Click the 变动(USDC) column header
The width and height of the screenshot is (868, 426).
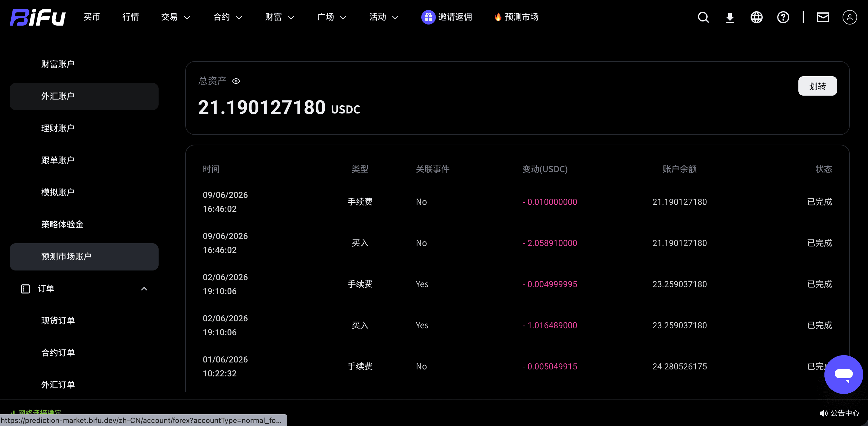(x=545, y=169)
